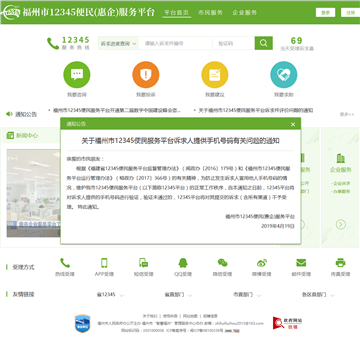360x360 pixels.
Task: Click 更多>> link beside notices
Action: [x=347, y=114]
